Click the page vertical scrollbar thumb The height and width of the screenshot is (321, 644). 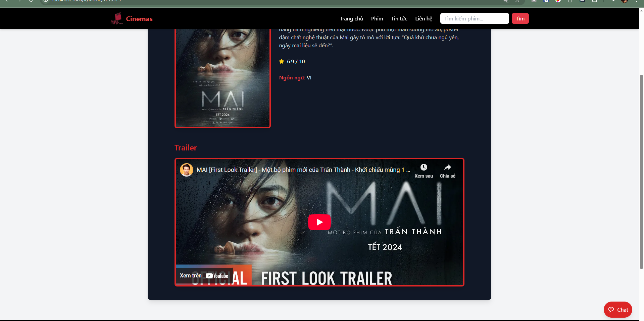point(641,172)
